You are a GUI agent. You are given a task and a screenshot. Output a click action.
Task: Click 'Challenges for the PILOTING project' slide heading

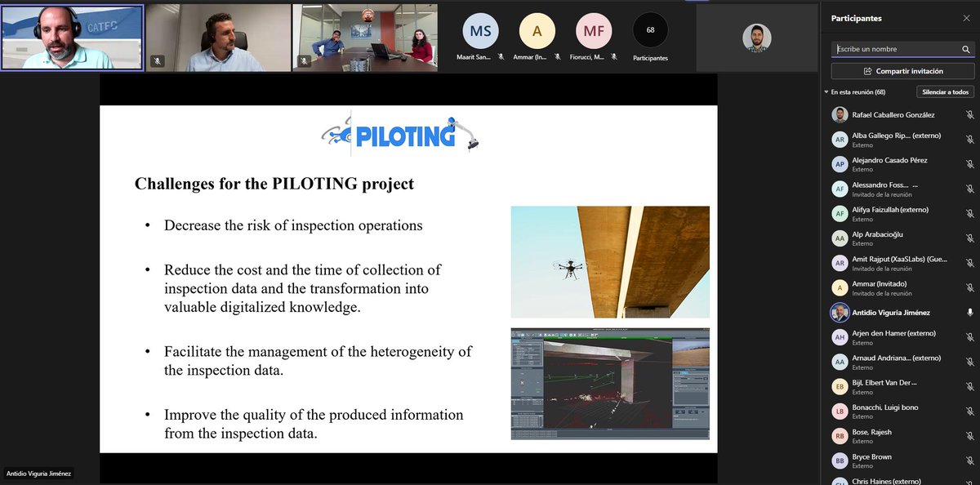point(274,184)
